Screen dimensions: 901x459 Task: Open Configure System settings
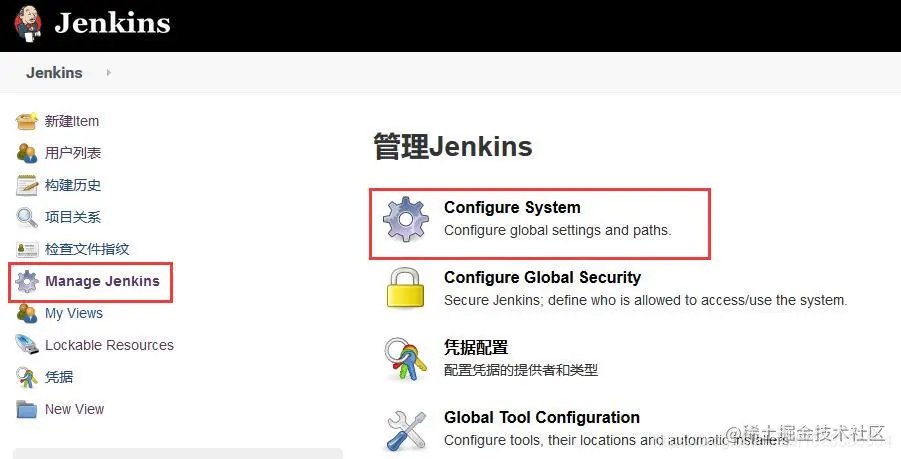point(512,207)
